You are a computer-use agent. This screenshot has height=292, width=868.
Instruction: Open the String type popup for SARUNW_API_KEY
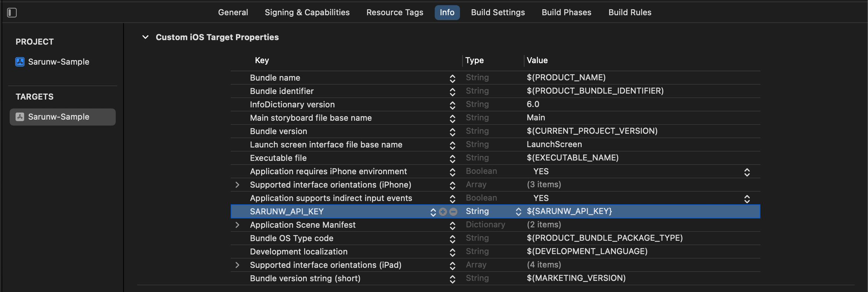click(518, 212)
